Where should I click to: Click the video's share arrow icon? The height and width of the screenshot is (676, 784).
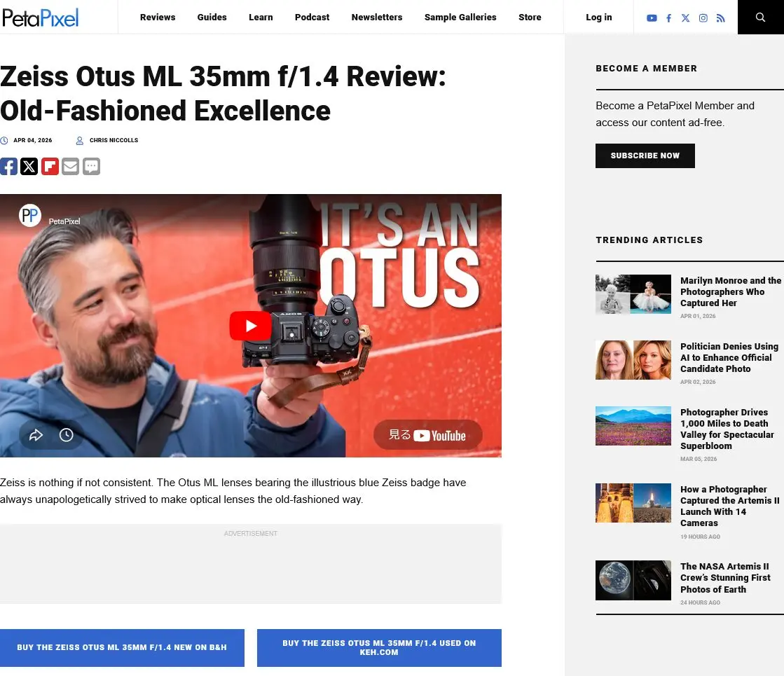pyautogui.click(x=36, y=435)
